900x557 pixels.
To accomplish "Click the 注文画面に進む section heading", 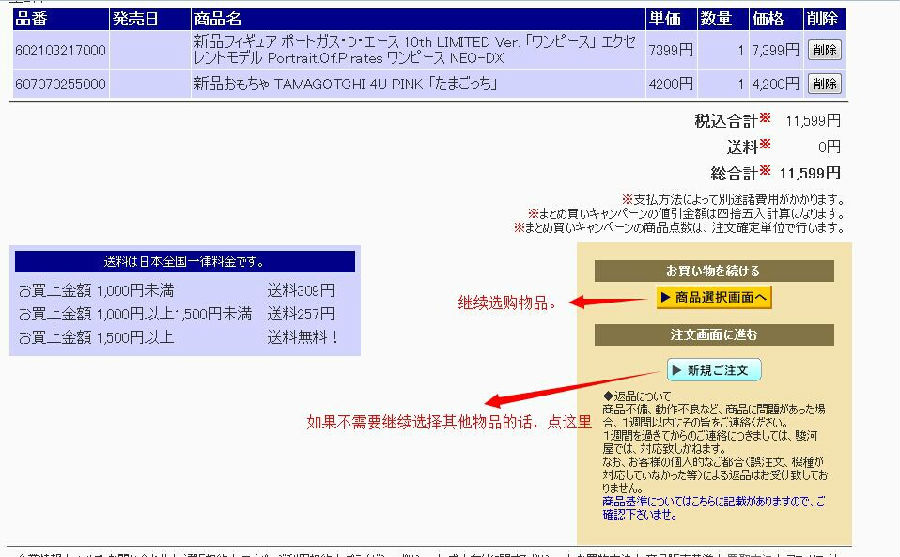I will coord(713,335).
